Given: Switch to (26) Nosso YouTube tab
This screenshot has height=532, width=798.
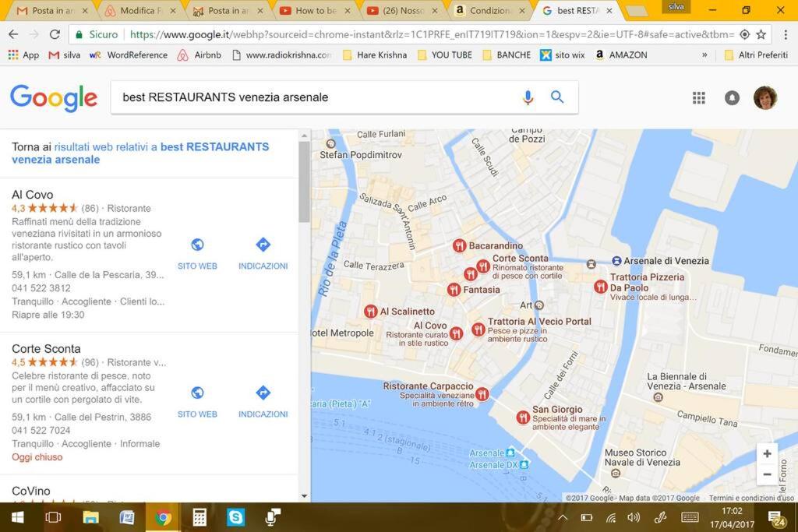Looking at the screenshot, I should click(x=402, y=11).
